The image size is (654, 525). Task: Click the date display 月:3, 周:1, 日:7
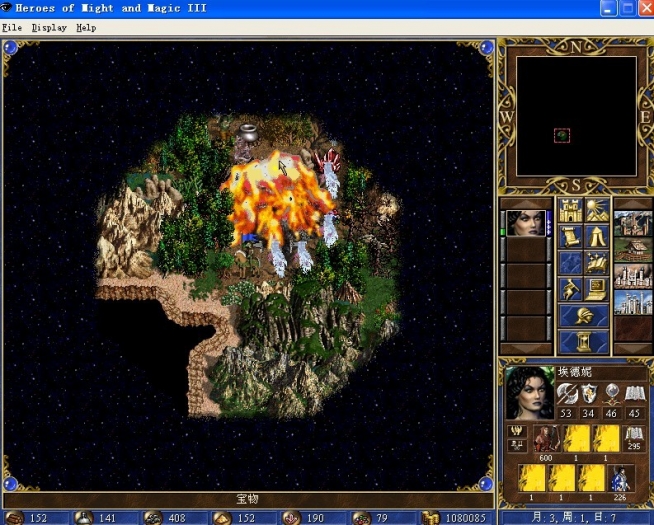(x=576, y=518)
